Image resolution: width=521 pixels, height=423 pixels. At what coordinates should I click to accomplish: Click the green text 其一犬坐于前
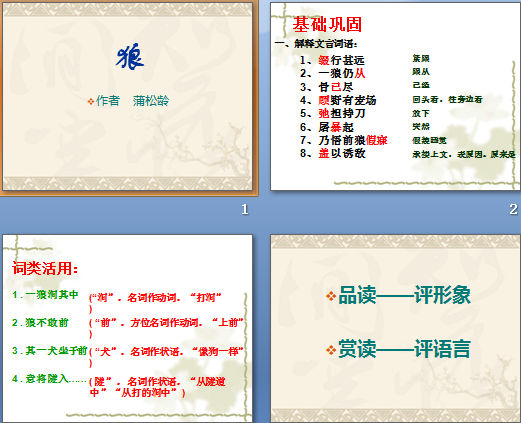click(x=50, y=351)
